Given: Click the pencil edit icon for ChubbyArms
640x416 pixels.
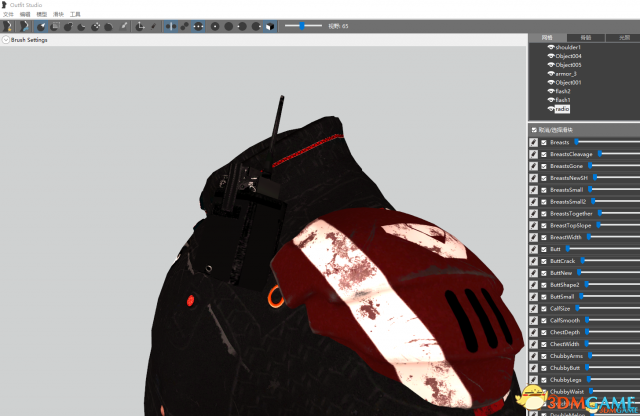Looking at the screenshot, I should (533, 356).
